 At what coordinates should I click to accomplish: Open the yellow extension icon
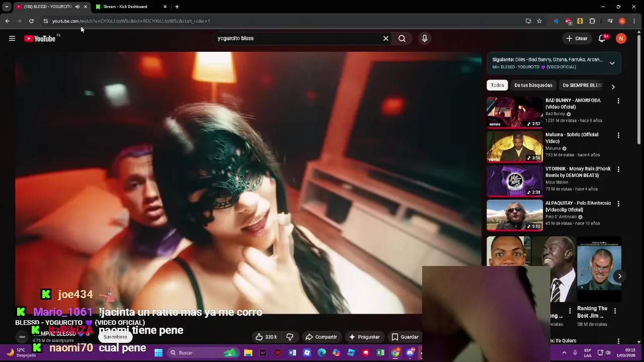click(580, 21)
